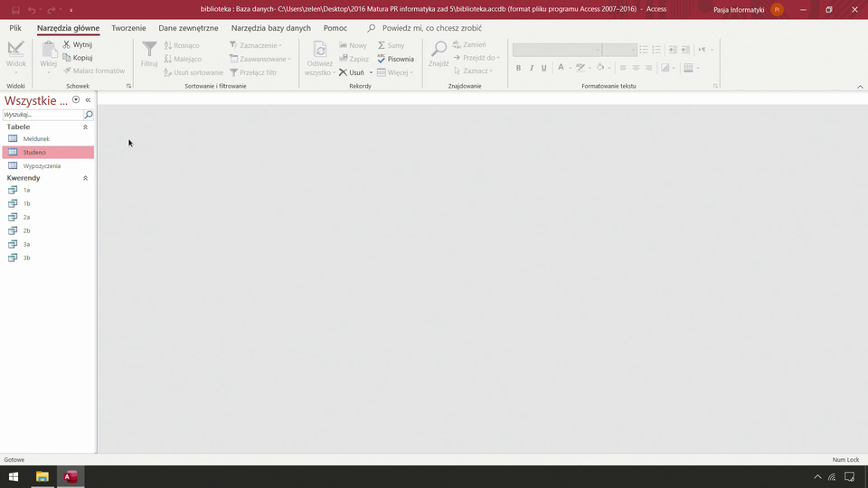868x488 pixels.
Task: Collapse the Kwerendy group
Action: pyautogui.click(x=86, y=179)
